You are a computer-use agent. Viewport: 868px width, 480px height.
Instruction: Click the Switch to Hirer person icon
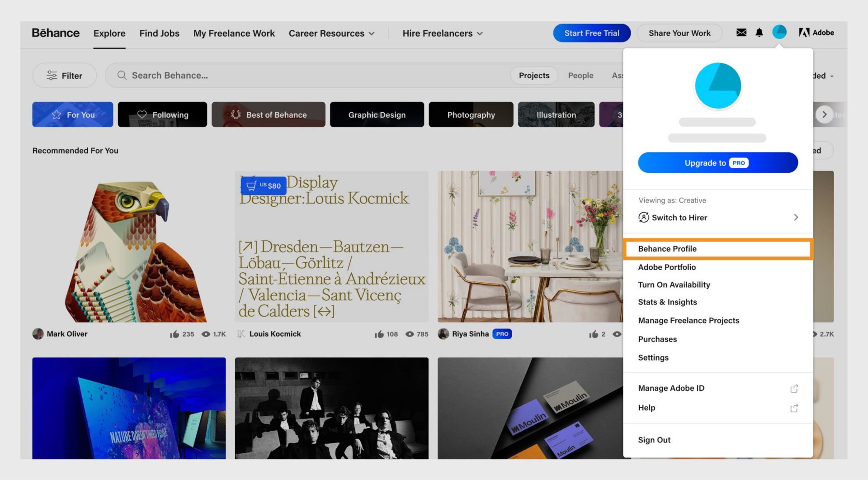[644, 218]
